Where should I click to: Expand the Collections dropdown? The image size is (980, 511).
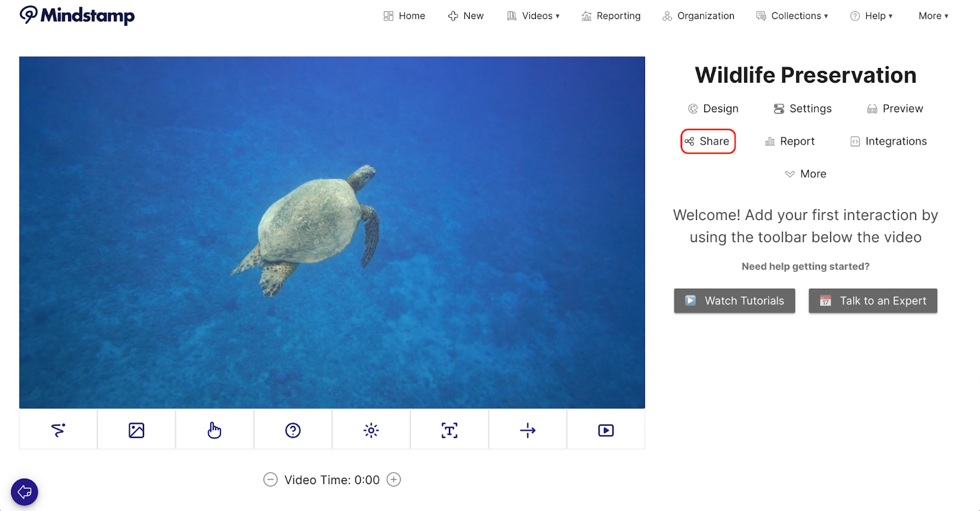tap(792, 16)
